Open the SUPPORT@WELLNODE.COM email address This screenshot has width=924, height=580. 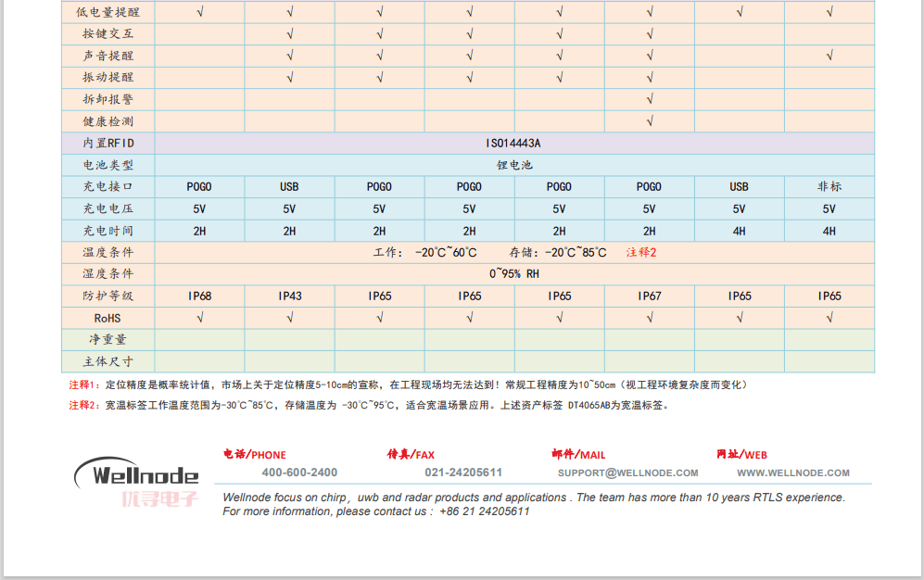(x=628, y=473)
